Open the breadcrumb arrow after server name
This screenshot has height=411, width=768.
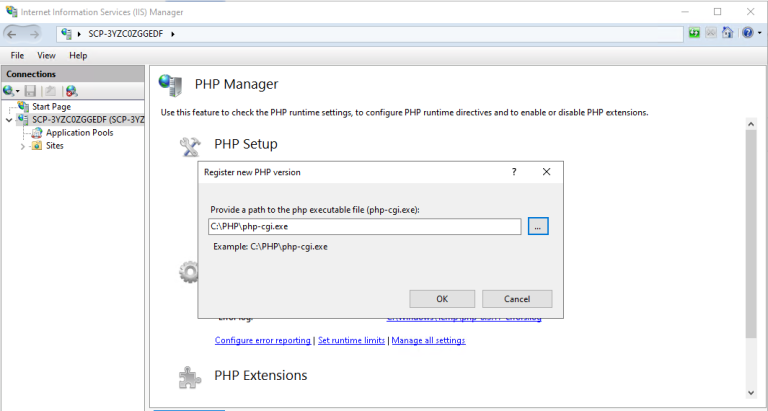pyautogui.click(x=173, y=34)
